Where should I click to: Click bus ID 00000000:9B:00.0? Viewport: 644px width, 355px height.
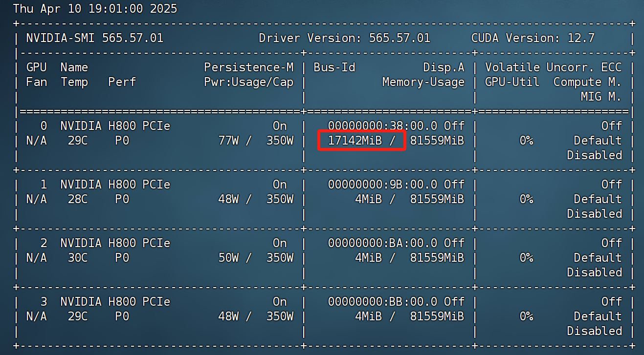click(382, 185)
